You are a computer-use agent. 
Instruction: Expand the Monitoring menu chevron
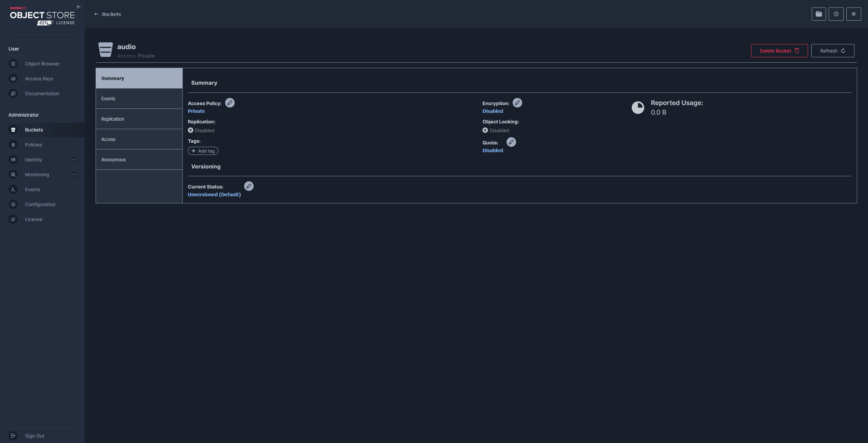pos(74,175)
